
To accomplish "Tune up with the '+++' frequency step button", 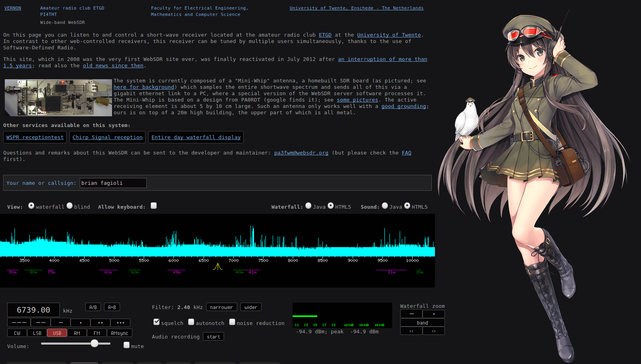I will pos(120,323).
